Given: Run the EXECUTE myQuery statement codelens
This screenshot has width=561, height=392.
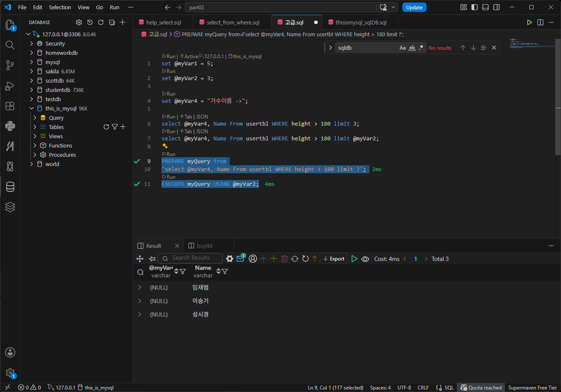Looking at the screenshot, I should pyautogui.click(x=169, y=177).
